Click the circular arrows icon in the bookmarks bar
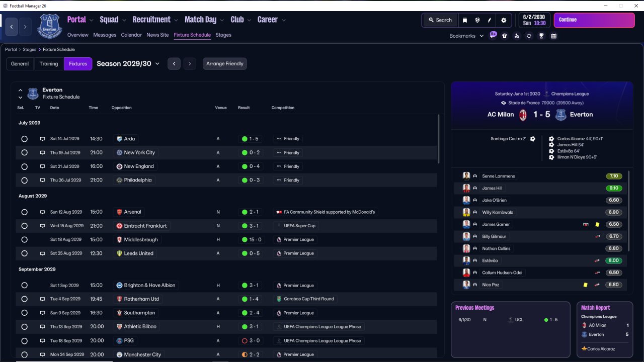Viewport: 644px width, 362px height. click(529, 36)
